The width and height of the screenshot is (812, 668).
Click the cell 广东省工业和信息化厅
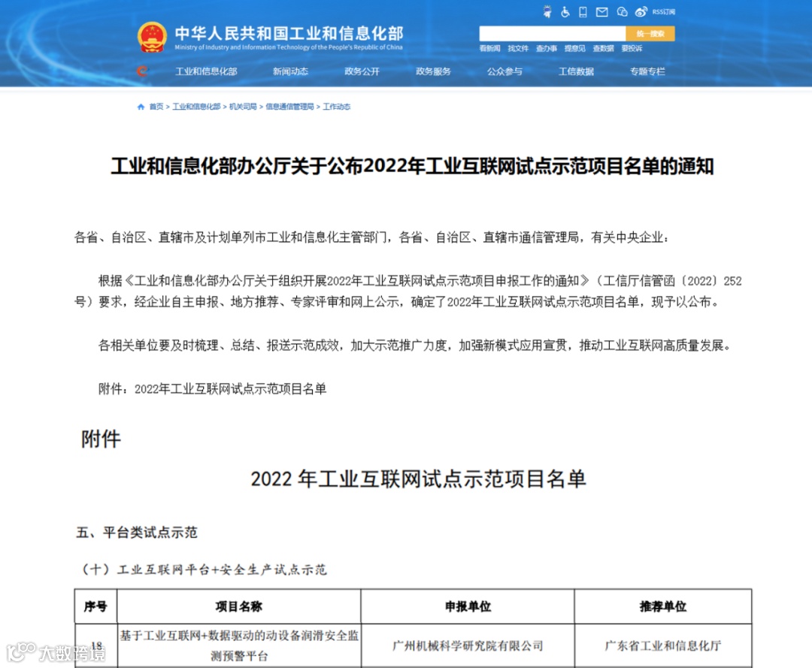pos(663,645)
